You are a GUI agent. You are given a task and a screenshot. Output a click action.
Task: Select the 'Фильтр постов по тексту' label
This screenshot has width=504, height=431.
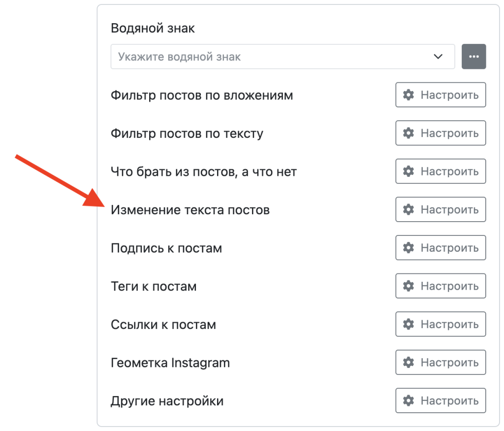(x=187, y=133)
